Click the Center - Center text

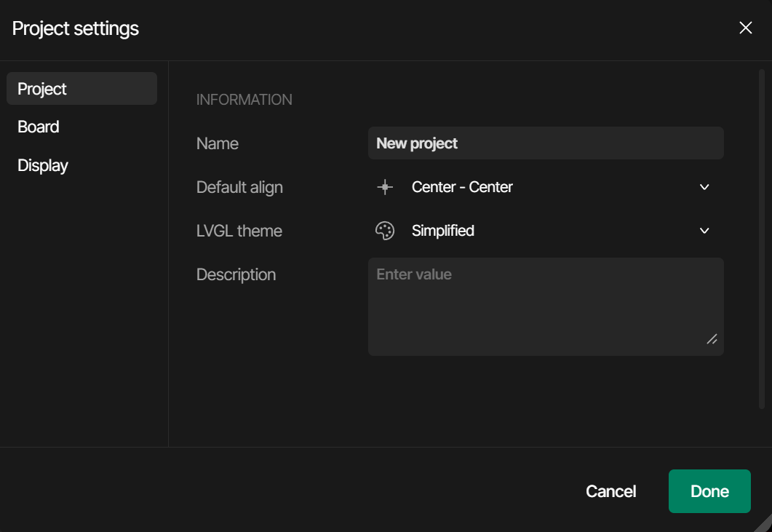point(462,187)
